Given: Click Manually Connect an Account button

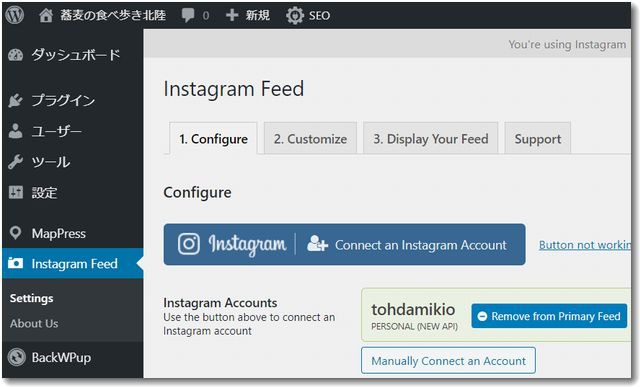Looking at the screenshot, I should (448, 361).
